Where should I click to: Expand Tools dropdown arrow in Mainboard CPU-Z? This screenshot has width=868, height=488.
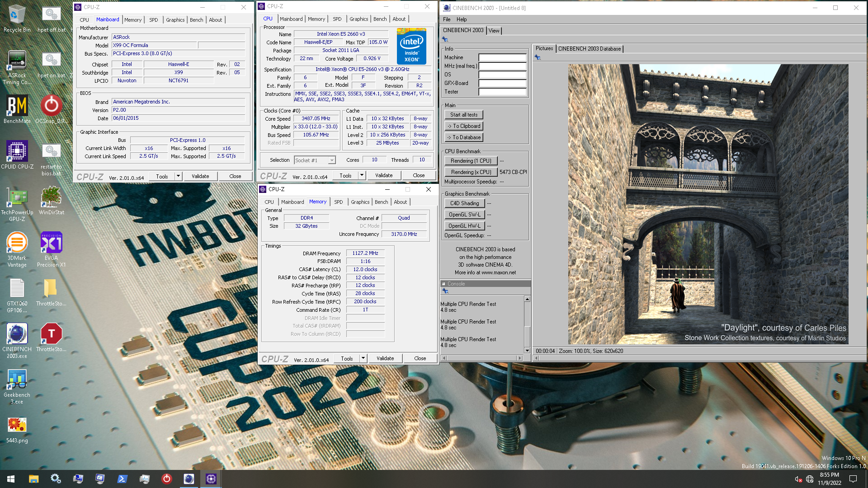pyautogui.click(x=178, y=176)
